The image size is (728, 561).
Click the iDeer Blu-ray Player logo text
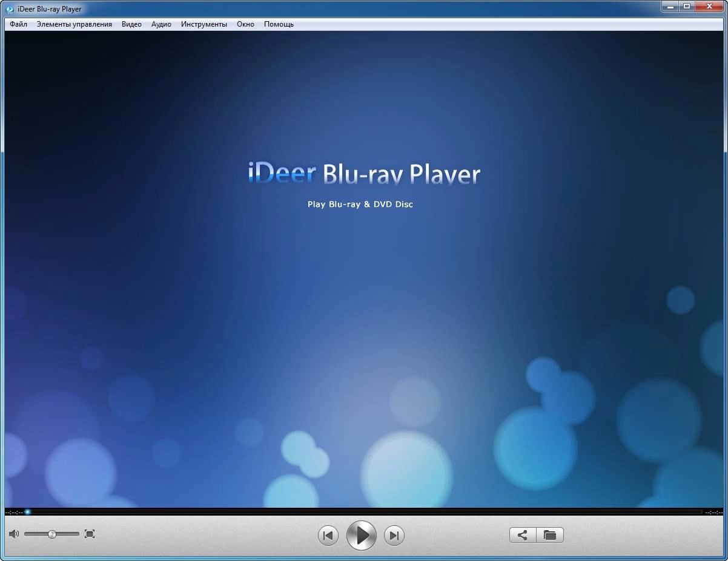[364, 174]
